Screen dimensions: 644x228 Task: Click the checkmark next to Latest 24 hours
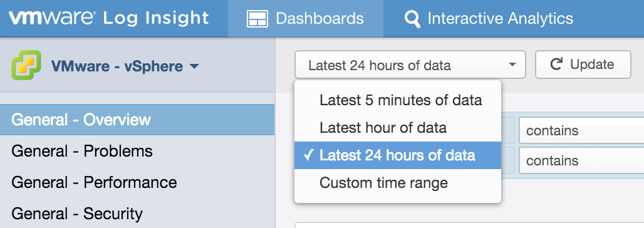(308, 155)
